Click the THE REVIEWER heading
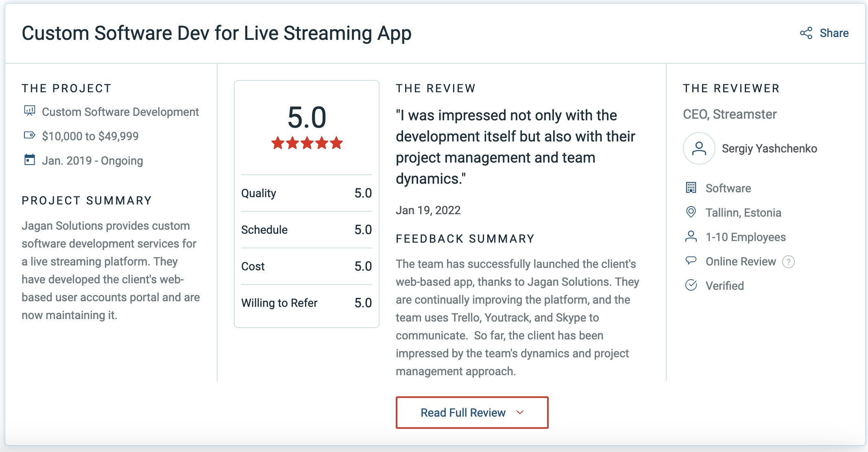This screenshot has width=868, height=452. point(731,88)
